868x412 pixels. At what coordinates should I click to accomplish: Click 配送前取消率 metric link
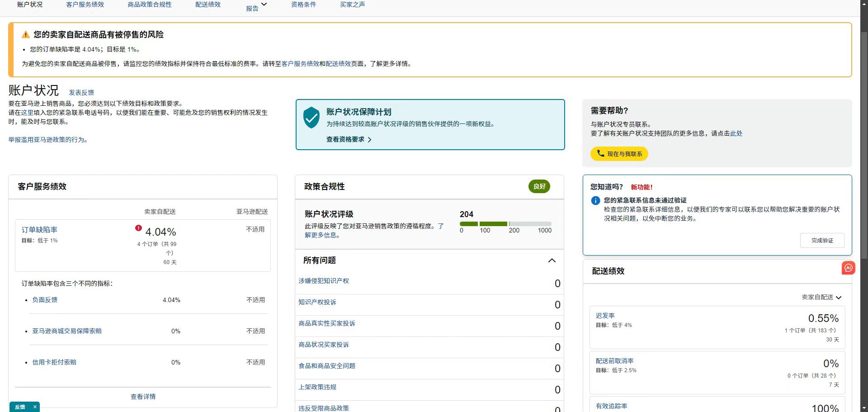[x=614, y=361]
